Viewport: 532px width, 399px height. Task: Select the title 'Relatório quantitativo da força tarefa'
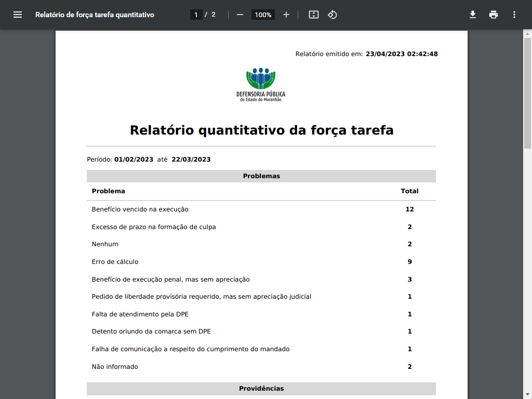coord(262,130)
